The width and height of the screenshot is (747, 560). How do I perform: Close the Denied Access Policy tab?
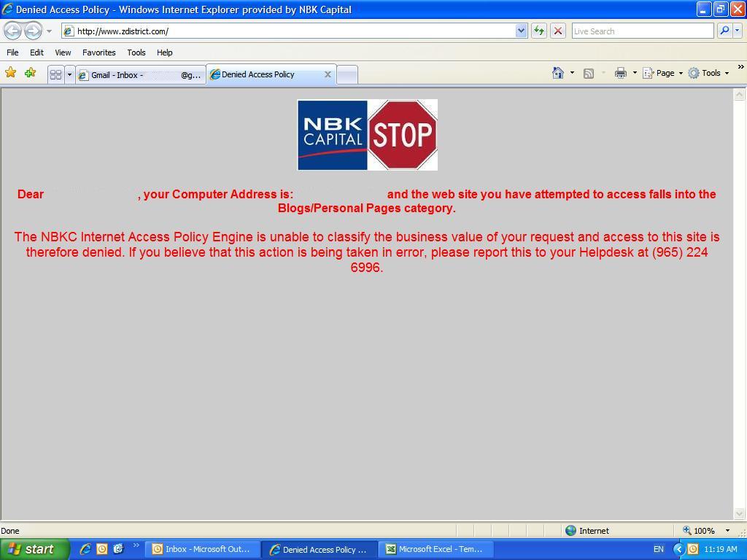pyautogui.click(x=328, y=74)
